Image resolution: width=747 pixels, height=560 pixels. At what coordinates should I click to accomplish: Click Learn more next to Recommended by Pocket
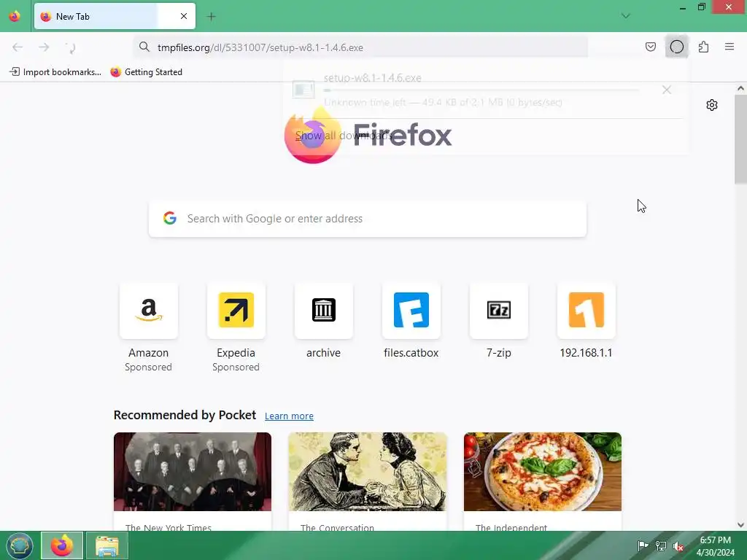(x=289, y=416)
